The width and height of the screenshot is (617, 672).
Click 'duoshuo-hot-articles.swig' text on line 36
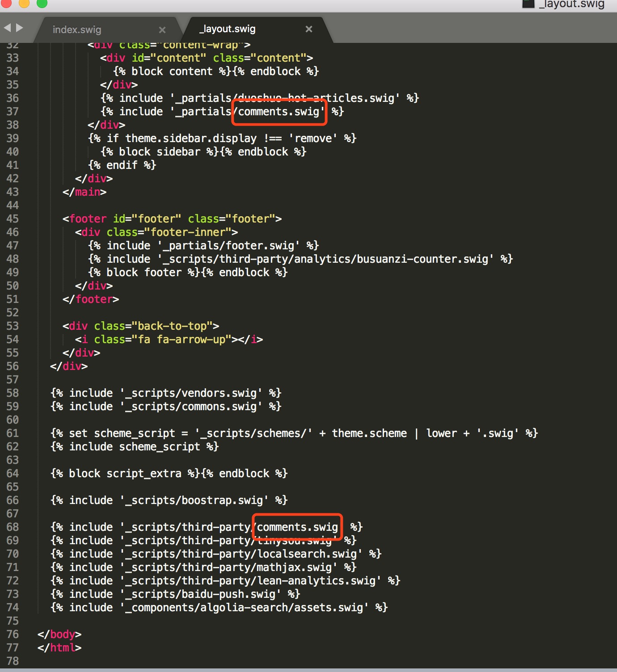click(x=316, y=98)
